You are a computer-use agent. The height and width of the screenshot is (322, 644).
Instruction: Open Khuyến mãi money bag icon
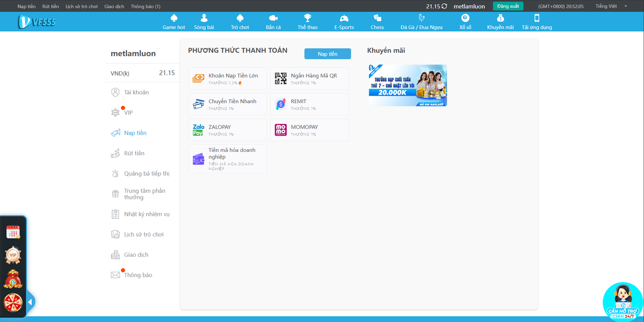[500, 18]
